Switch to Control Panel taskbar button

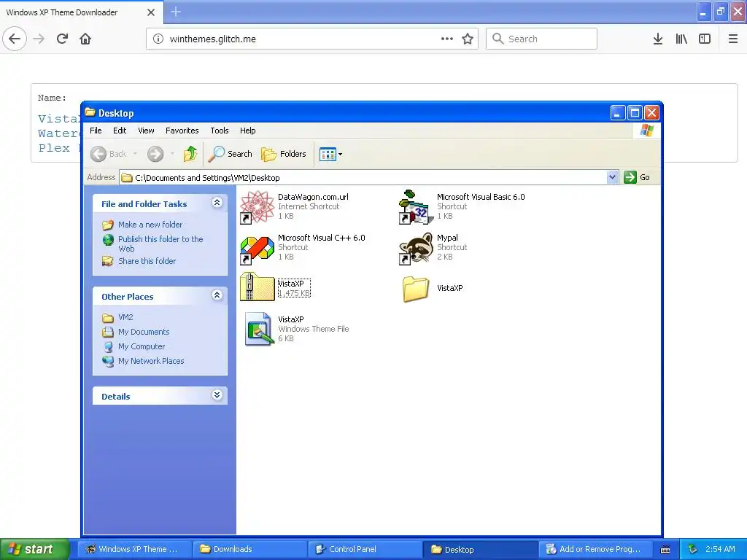(365, 549)
